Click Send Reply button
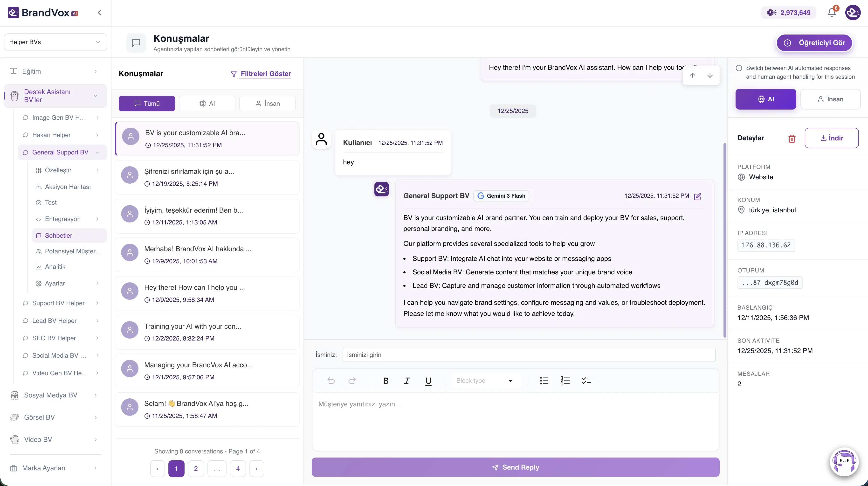The height and width of the screenshot is (486, 868). 515,467
